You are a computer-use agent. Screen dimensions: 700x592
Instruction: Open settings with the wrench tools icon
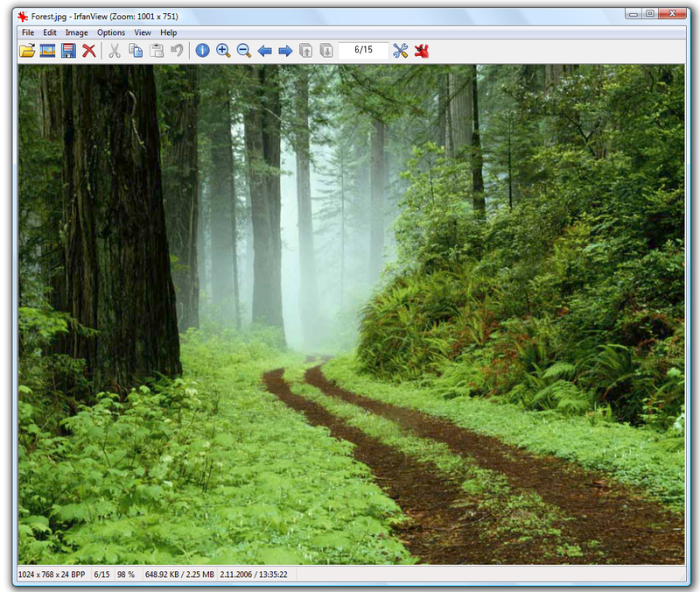(401, 51)
